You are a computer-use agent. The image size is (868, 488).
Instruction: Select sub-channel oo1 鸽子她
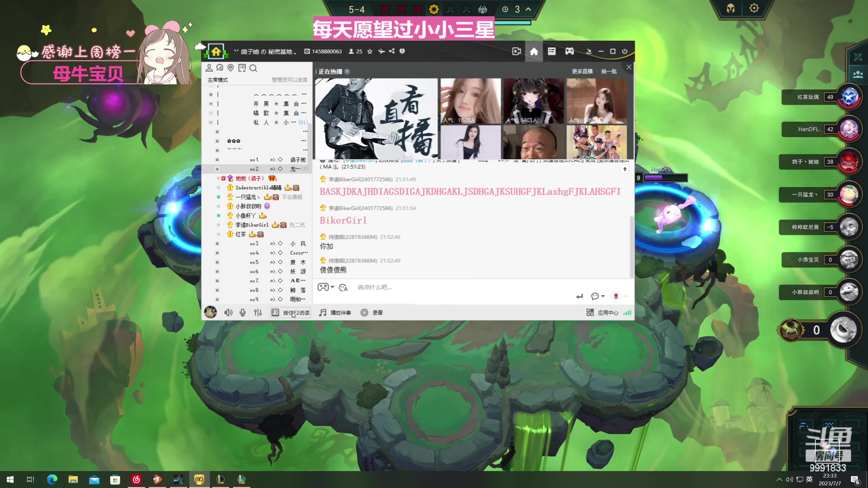click(257, 160)
